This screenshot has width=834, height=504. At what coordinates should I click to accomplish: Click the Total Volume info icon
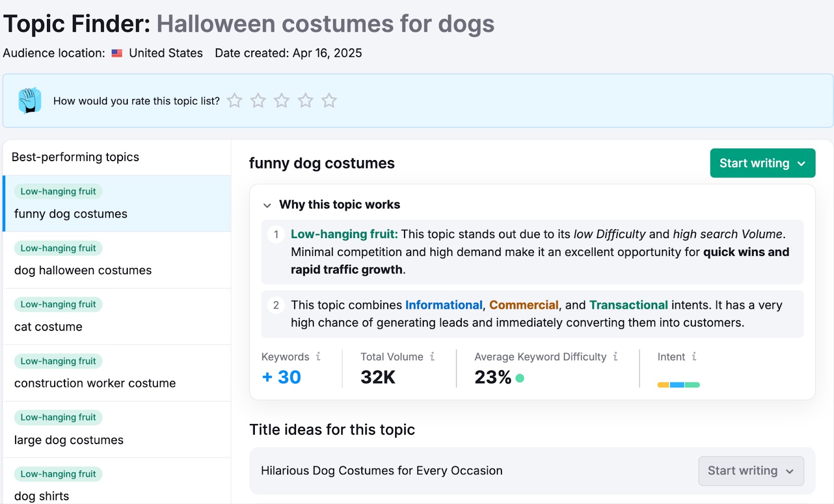(x=432, y=357)
